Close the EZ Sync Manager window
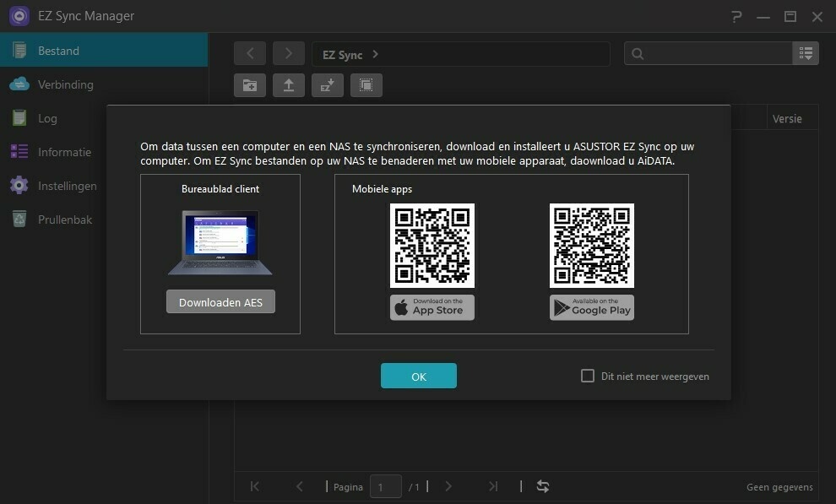The image size is (836, 504). 817,17
